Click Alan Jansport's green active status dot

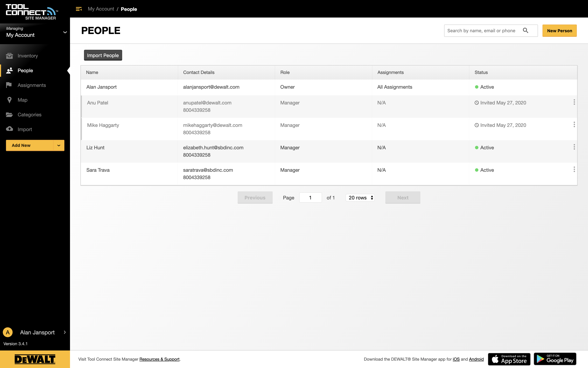click(477, 87)
